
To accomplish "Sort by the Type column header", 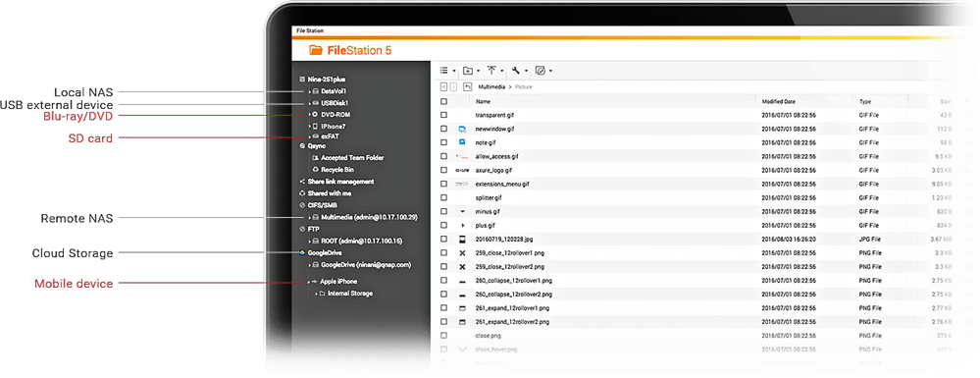I will [x=865, y=101].
